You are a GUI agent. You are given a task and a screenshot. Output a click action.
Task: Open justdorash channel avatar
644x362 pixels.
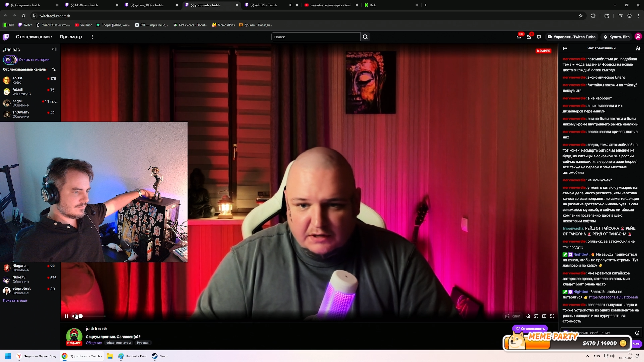pyautogui.click(x=74, y=336)
